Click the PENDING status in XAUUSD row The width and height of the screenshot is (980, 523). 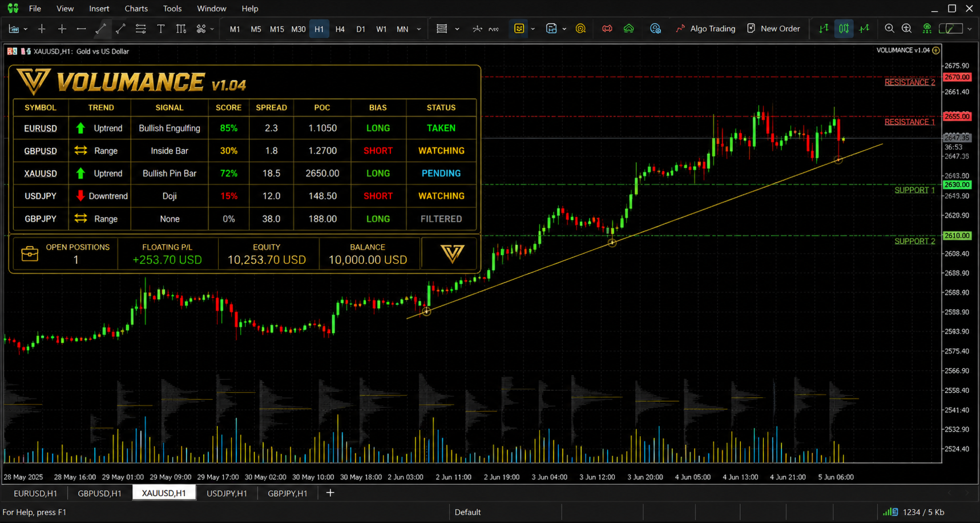point(441,174)
